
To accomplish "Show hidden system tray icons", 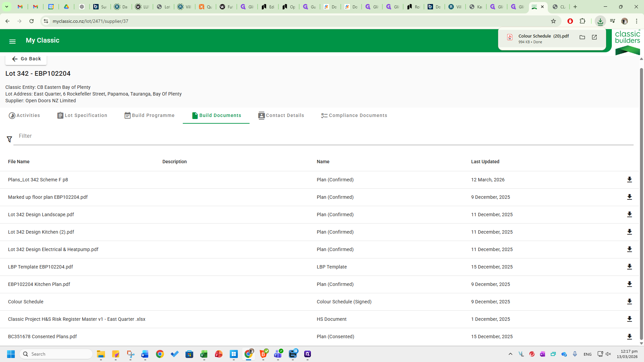I will coord(510,354).
